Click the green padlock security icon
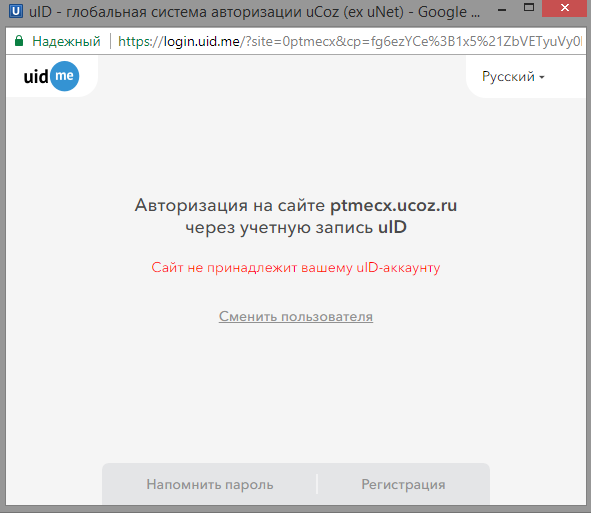This screenshot has height=513, width=591. tap(19, 41)
